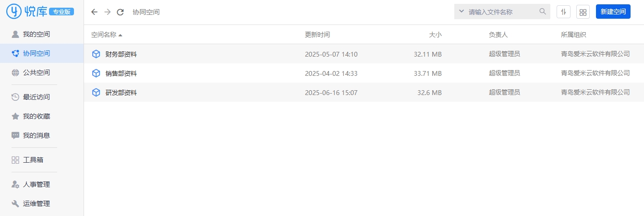Viewport: 644px width, 216px height.
Task: Open the sort options icon
Action: click(x=563, y=12)
